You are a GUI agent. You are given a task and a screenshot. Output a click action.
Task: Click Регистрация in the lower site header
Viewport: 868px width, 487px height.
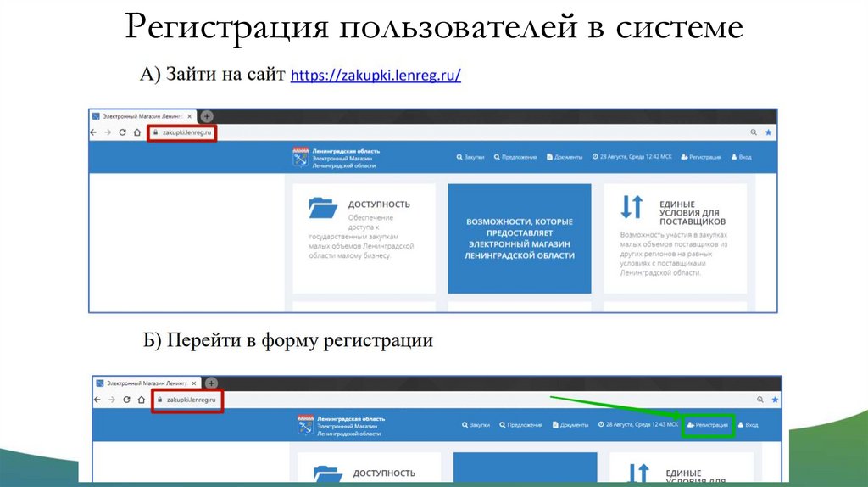coord(708,425)
